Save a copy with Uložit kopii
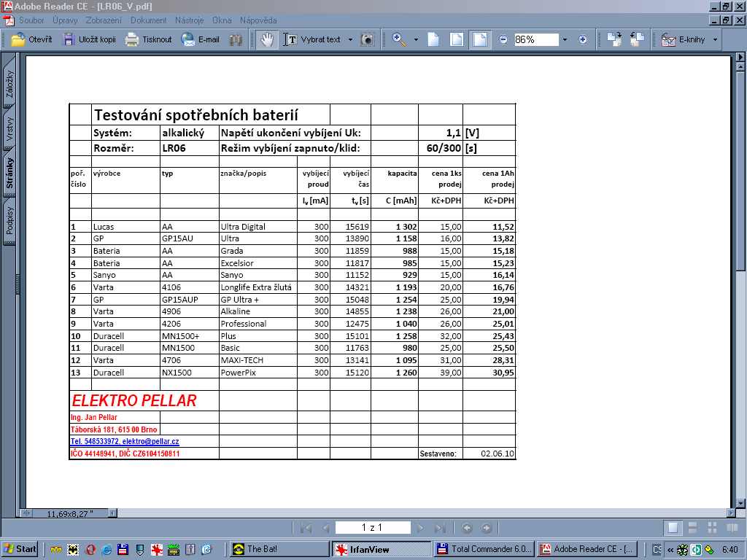 point(90,39)
